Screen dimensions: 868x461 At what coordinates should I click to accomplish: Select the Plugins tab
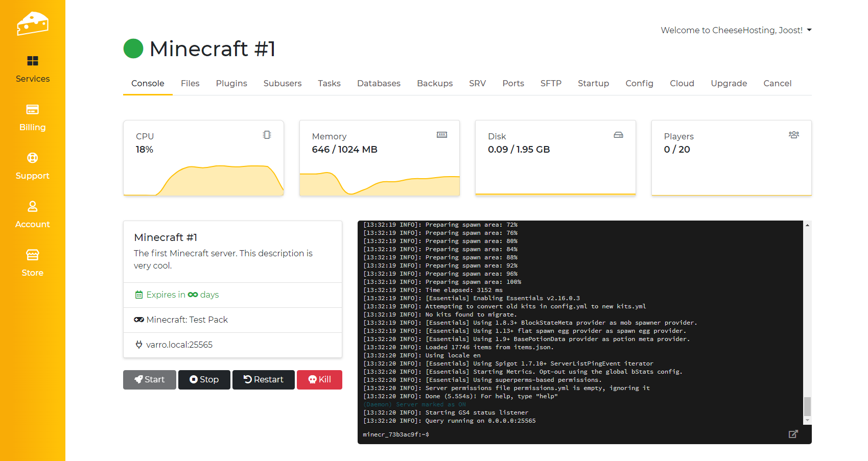click(231, 83)
